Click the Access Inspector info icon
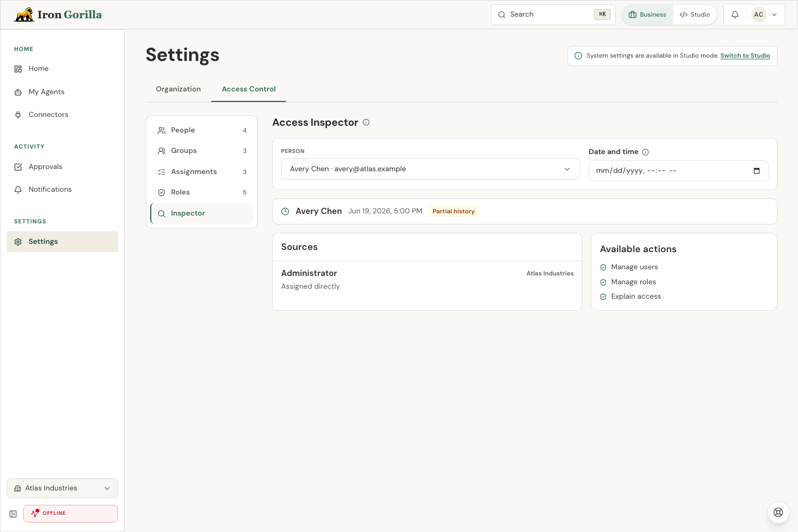Viewport: 798px width, 532px height. click(366, 122)
